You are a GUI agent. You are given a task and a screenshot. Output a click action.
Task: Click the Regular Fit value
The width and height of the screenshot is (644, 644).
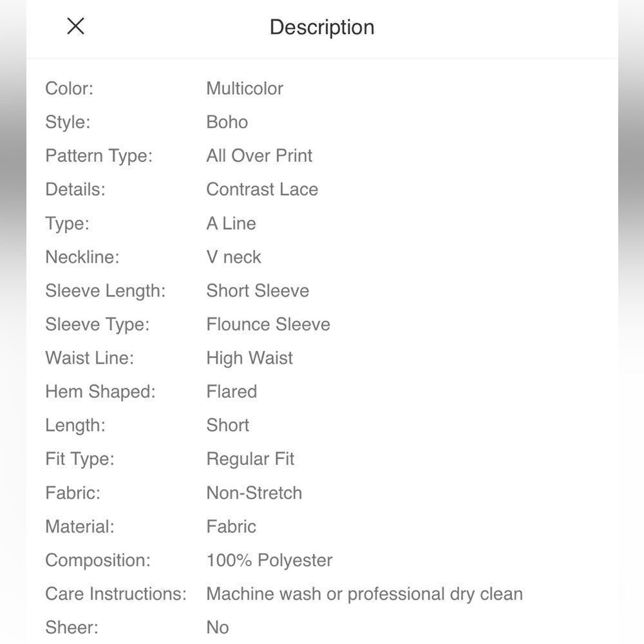(250, 459)
